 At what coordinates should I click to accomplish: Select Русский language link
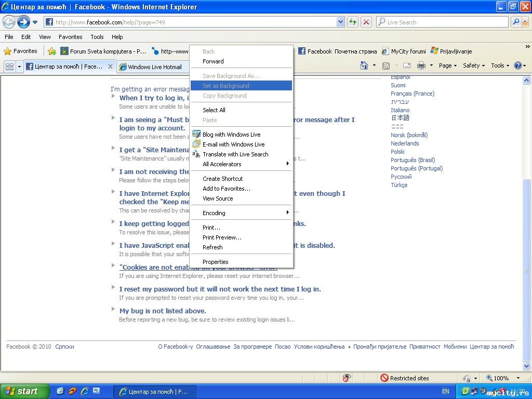pyautogui.click(x=401, y=177)
